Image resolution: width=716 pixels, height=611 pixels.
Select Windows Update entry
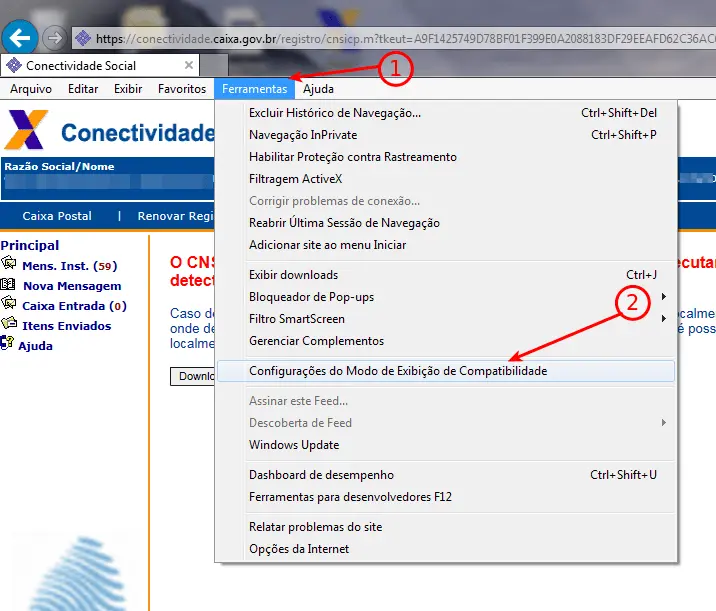pos(446,445)
